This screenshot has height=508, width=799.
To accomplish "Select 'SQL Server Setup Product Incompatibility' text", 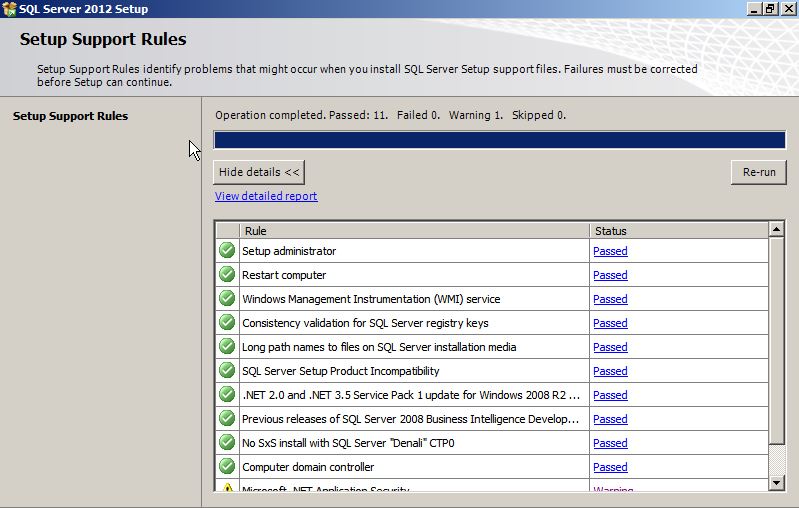I will point(340,371).
